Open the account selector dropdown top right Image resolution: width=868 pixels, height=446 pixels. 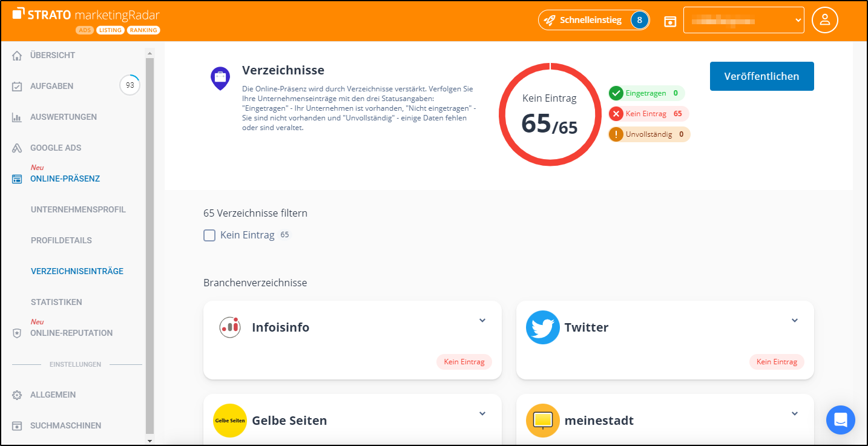pyautogui.click(x=743, y=20)
